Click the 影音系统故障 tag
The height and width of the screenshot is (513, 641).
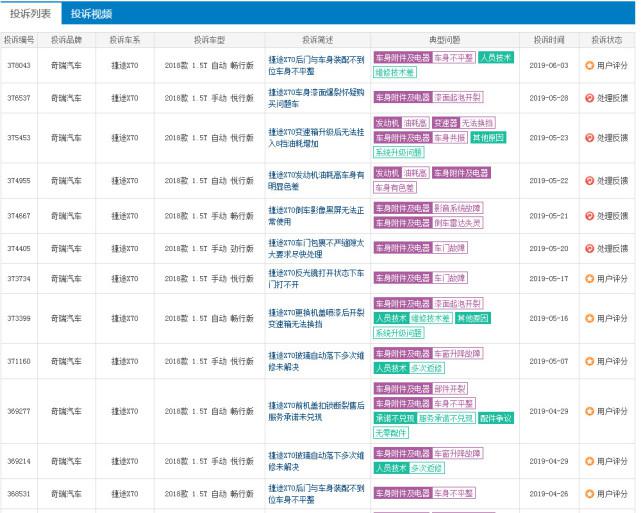(x=458, y=208)
